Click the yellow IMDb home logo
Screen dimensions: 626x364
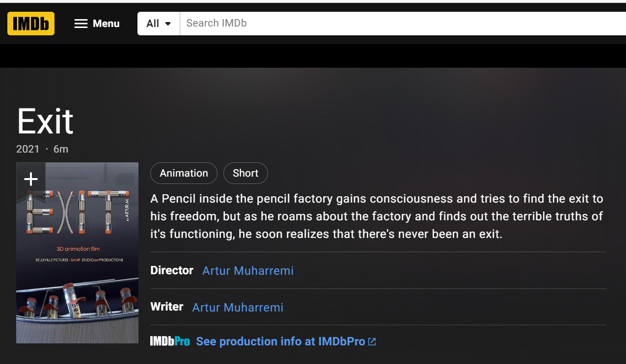[x=31, y=24]
